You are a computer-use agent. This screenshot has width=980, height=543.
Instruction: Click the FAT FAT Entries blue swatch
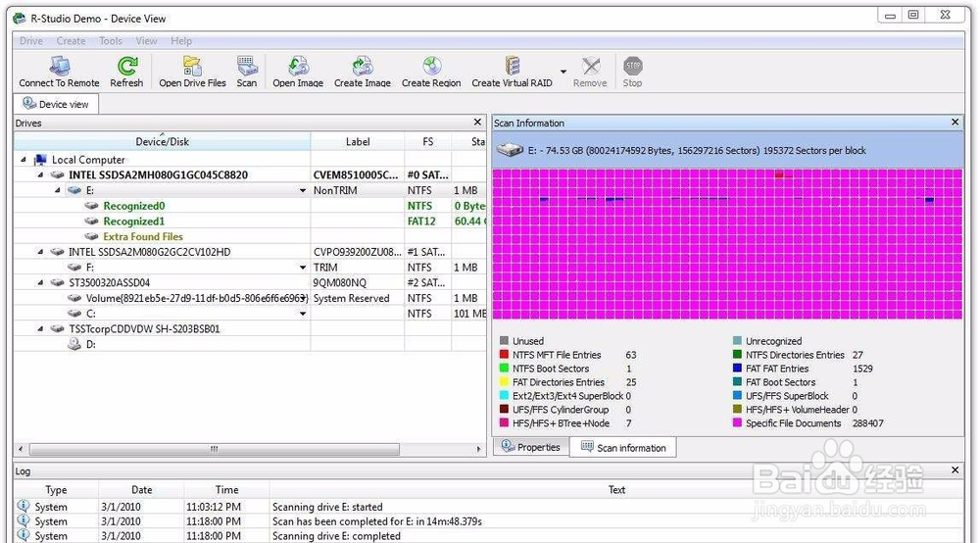click(x=737, y=368)
